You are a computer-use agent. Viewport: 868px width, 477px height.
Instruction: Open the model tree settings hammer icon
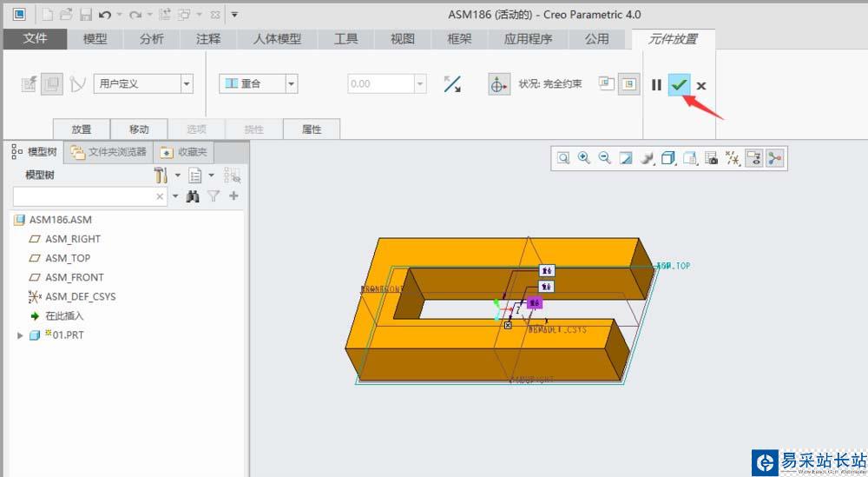[x=161, y=175]
